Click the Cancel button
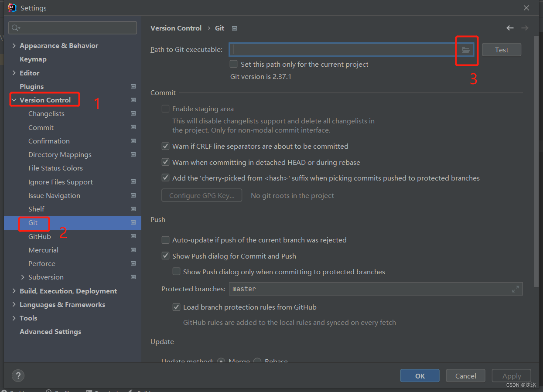This screenshot has height=392, width=543. pos(466,376)
